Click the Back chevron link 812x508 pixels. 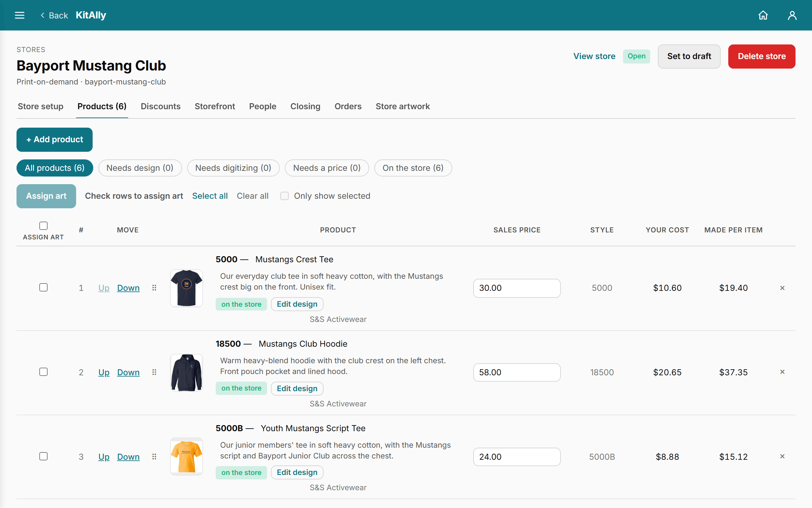pos(54,15)
